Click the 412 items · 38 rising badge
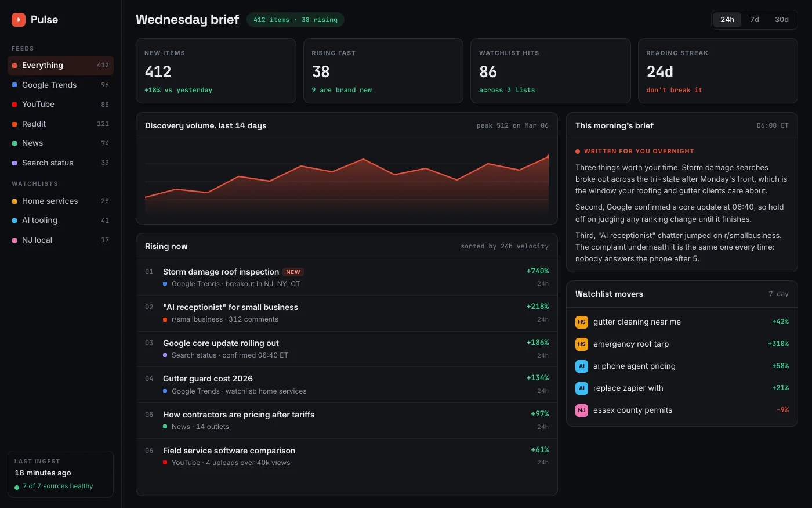Viewport: 812px width, 508px height. [x=295, y=20]
